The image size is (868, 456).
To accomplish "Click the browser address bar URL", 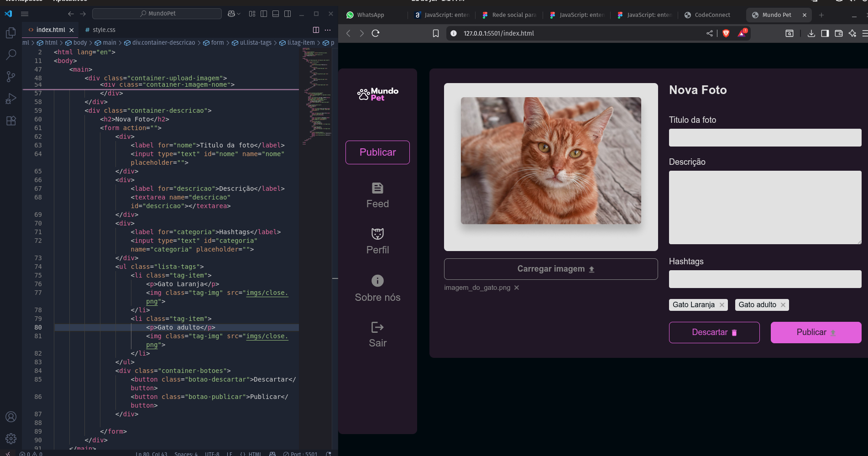I will tap(499, 33).
